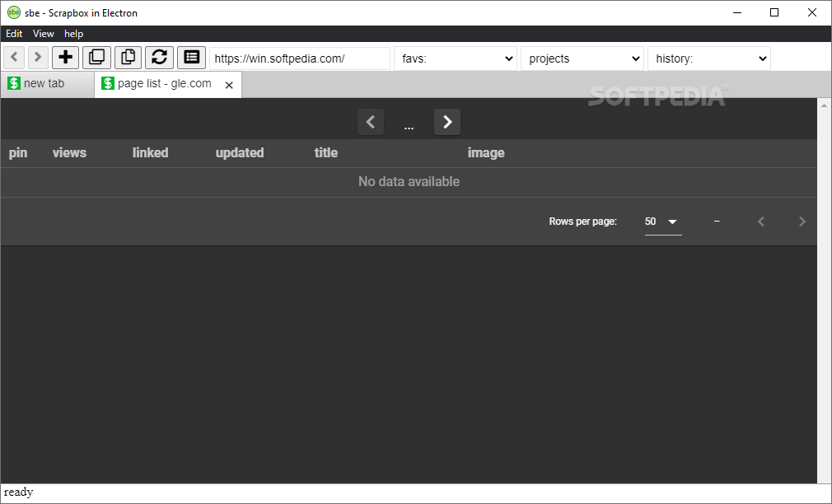Open the help menu
This screenshot has width=832, height=504.
tap(74, 34)
